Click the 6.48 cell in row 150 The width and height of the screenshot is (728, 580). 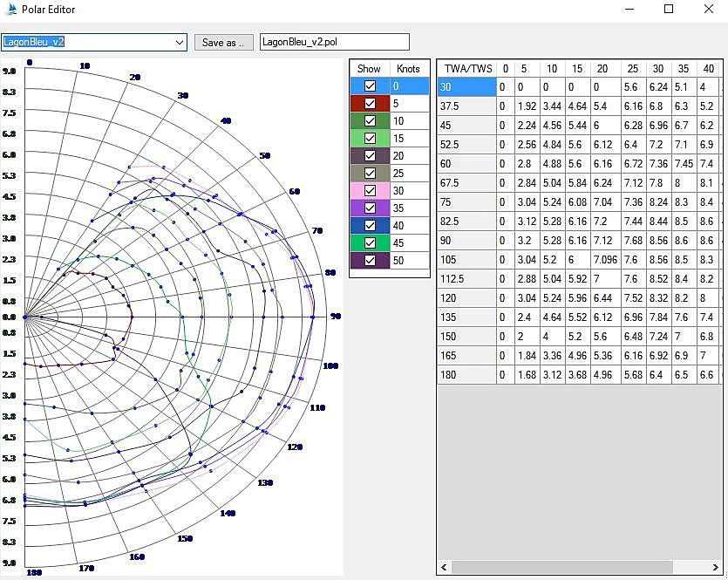point(633,336)
